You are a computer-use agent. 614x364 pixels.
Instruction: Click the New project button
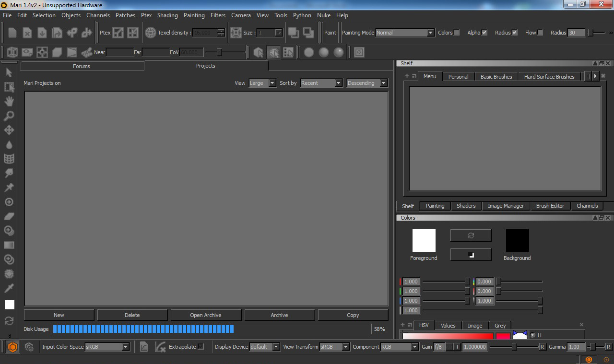click(x=59, y=315)
